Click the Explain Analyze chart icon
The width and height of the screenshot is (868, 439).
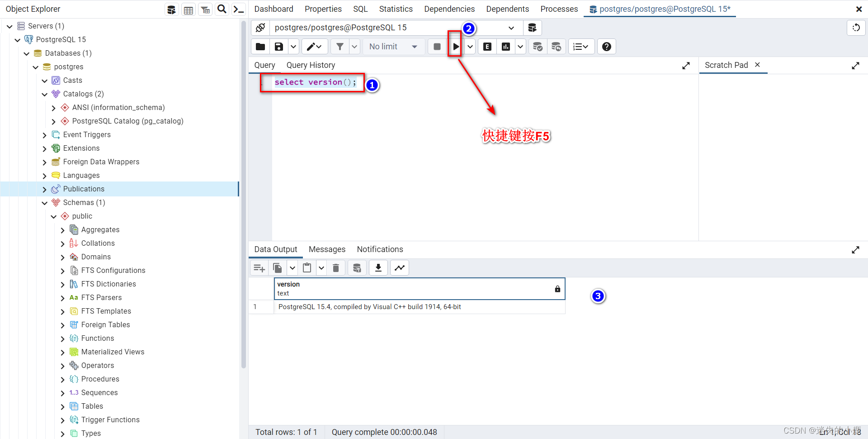506,47
